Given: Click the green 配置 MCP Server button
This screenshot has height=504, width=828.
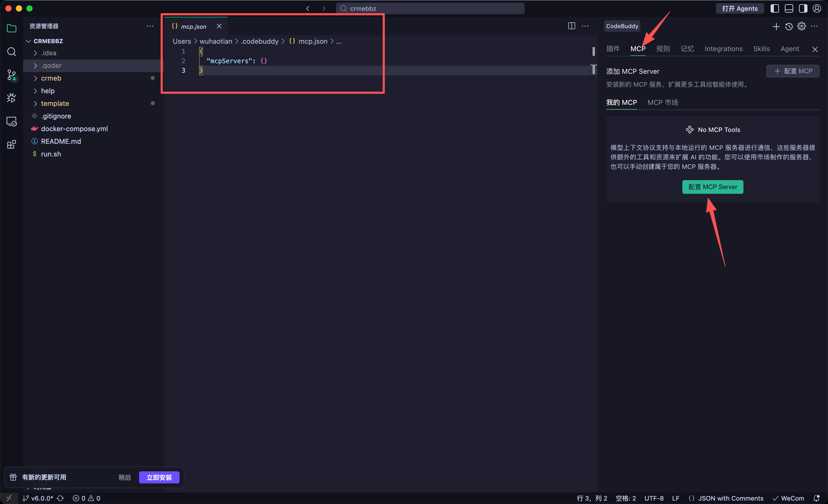Looking at the screenshot, I should [712, 187].
